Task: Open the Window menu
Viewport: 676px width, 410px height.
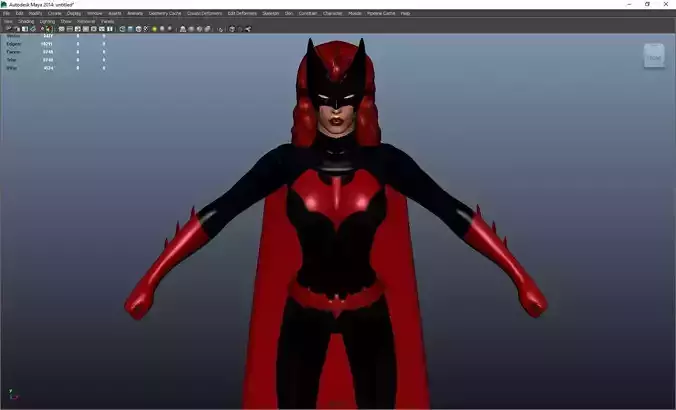Action: 94,13
